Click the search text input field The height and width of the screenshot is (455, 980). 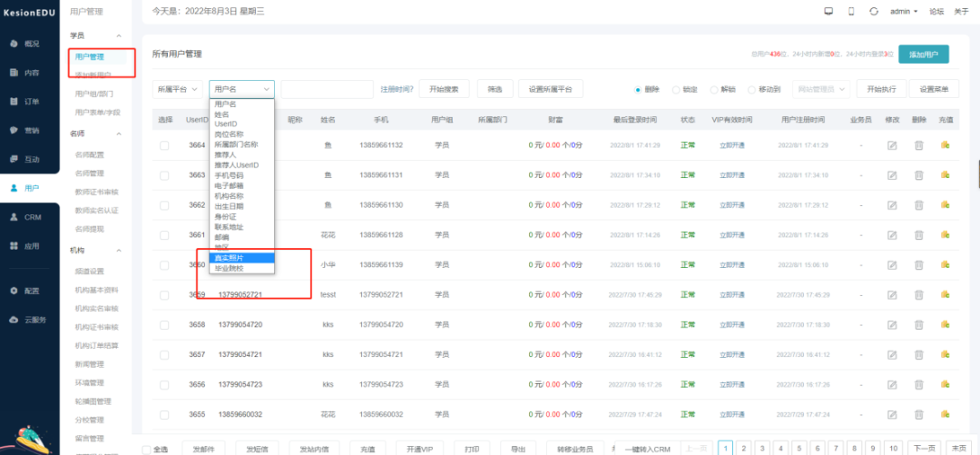tap(327, 89)
